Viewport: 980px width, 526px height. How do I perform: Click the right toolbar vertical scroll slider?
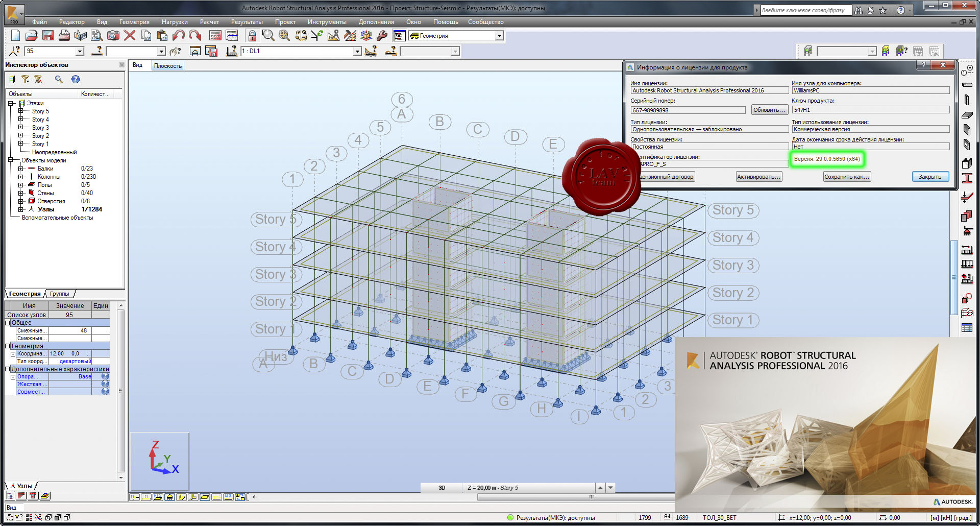(953, 277)
